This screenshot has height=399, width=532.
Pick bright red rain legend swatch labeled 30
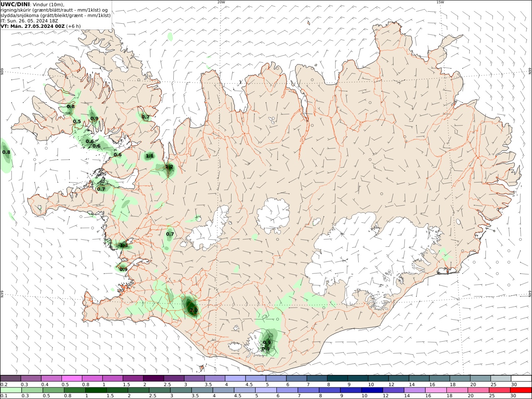[521, 390]
